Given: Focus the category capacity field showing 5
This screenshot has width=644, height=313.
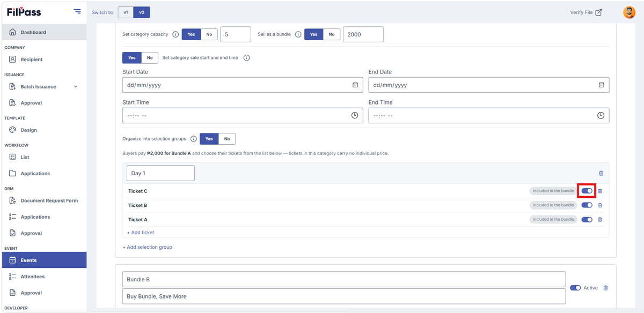Looking at the screenshot, I should pyautogui.click(x=236, y=34).
